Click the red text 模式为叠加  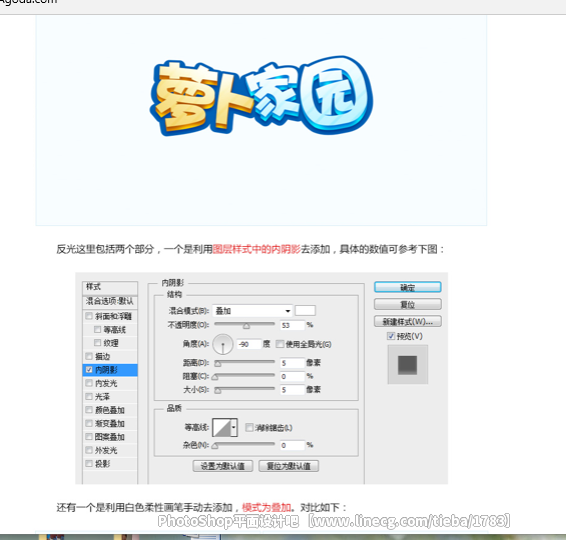click(x=266, y=508)
